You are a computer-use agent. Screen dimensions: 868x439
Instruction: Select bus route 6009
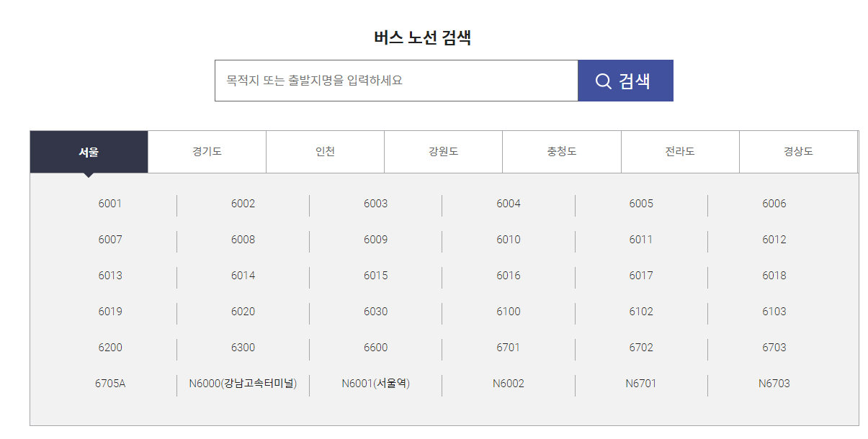click(375, 240)
